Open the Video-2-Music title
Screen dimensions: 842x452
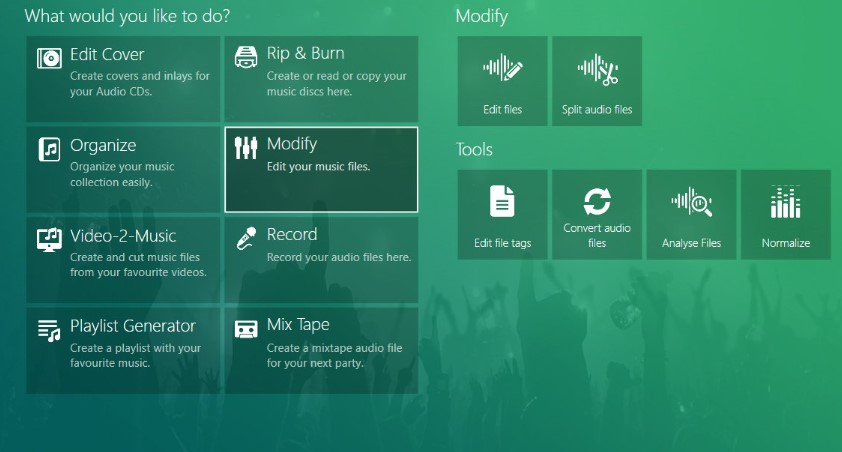coord(123,236)
